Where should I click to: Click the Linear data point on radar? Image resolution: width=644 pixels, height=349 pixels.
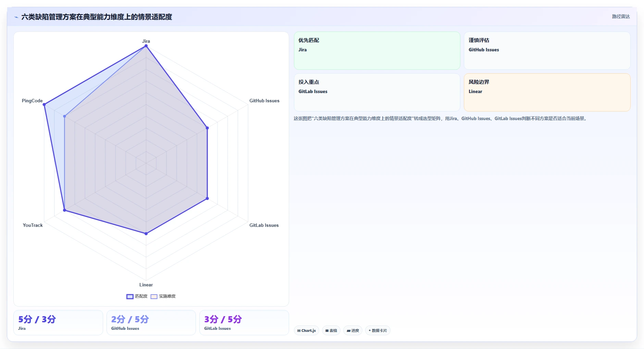pos(146,234)
